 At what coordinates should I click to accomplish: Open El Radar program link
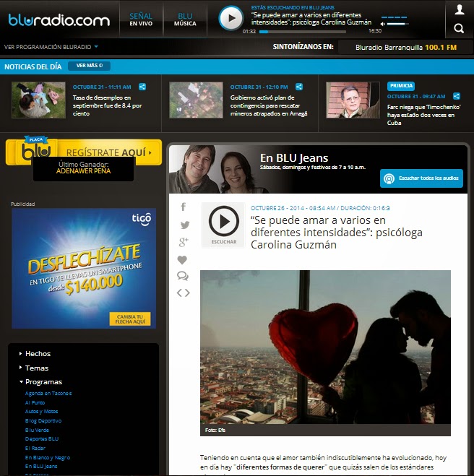35,448
